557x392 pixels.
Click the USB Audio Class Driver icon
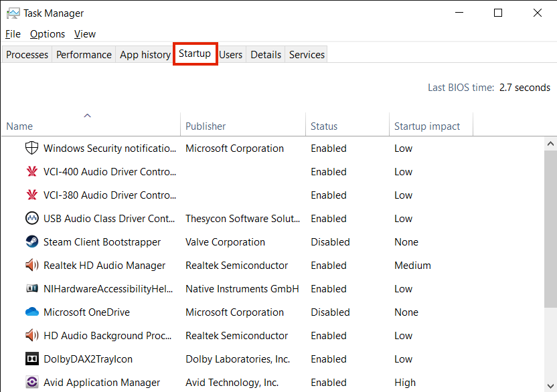[31, 219]
